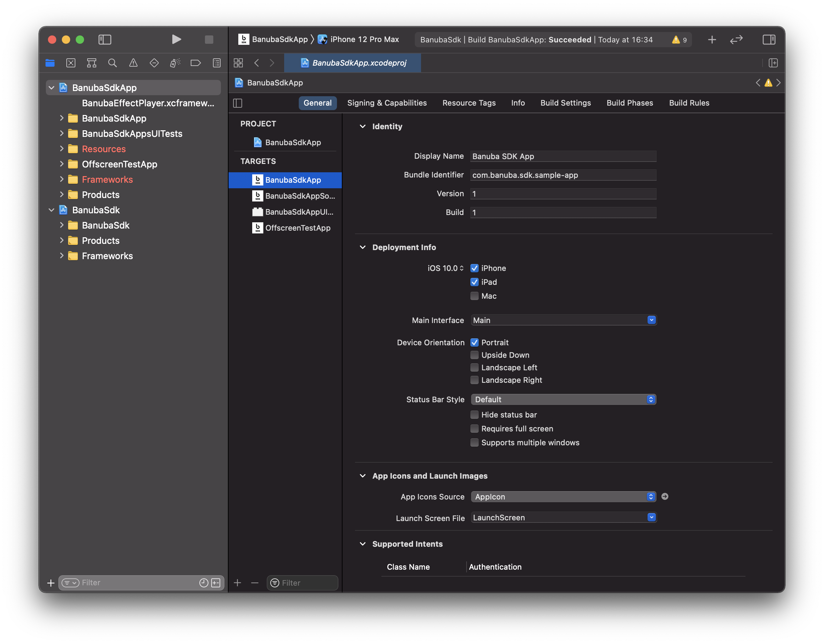The height and width of the screenshot is (644, 824).
Task: Open the Issue navigator triangle icon
Action: (x=133, y=63)
